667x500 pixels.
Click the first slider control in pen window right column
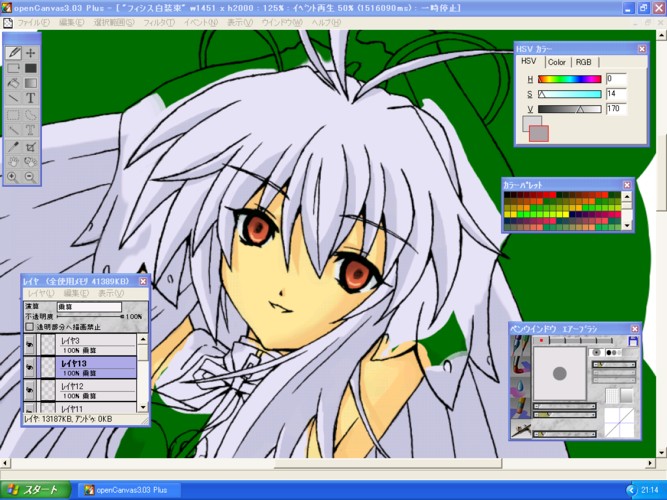point(614,365)
